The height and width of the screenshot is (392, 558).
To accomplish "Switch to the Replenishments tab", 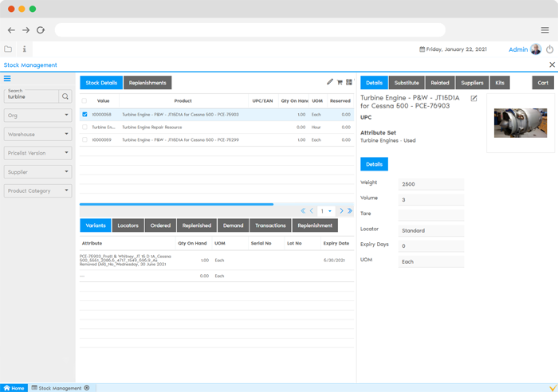I will [147, 83].
